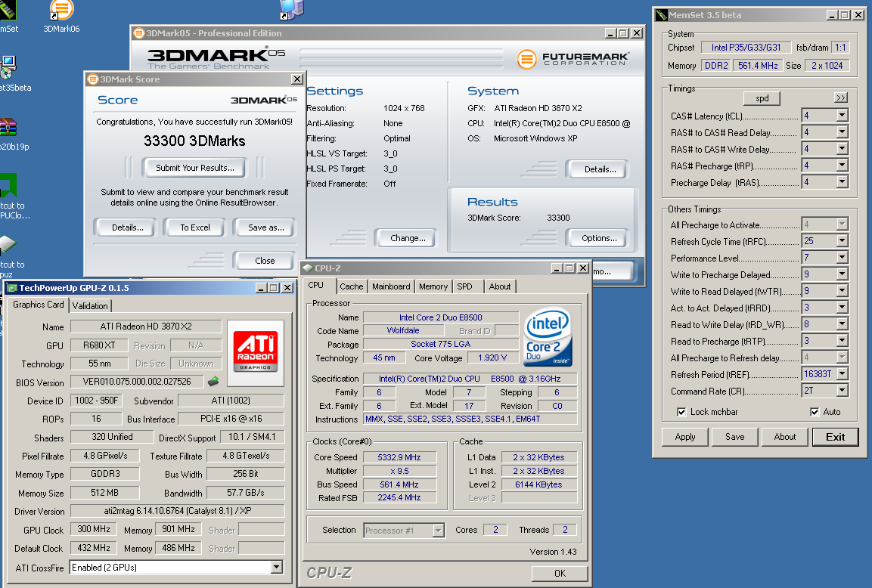Expand the RAS# to CAS# Read Delay dropdown
This screenshot has width=872, height=588.
coord(842,132)
